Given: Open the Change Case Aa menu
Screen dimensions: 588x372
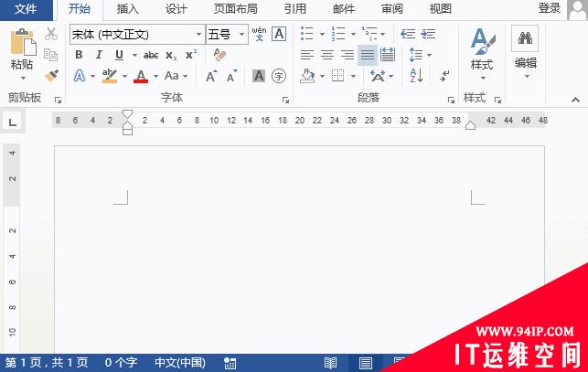Looking at the screenshot, I should 176,76.
